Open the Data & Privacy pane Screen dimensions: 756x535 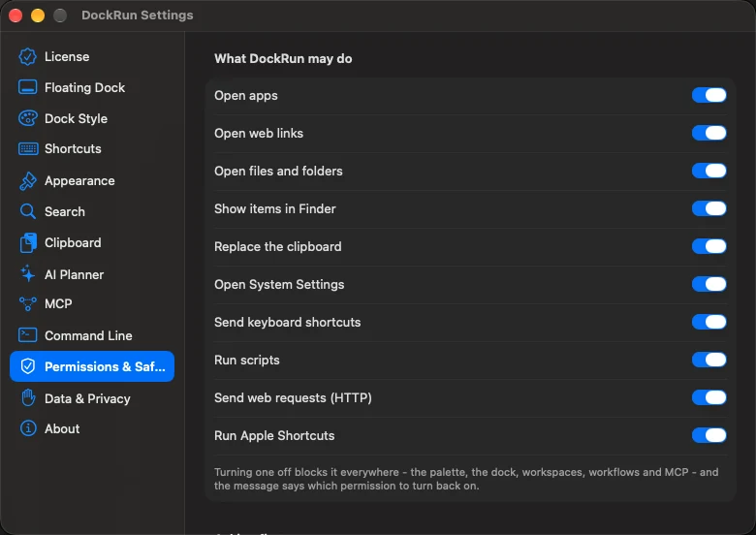92,398
